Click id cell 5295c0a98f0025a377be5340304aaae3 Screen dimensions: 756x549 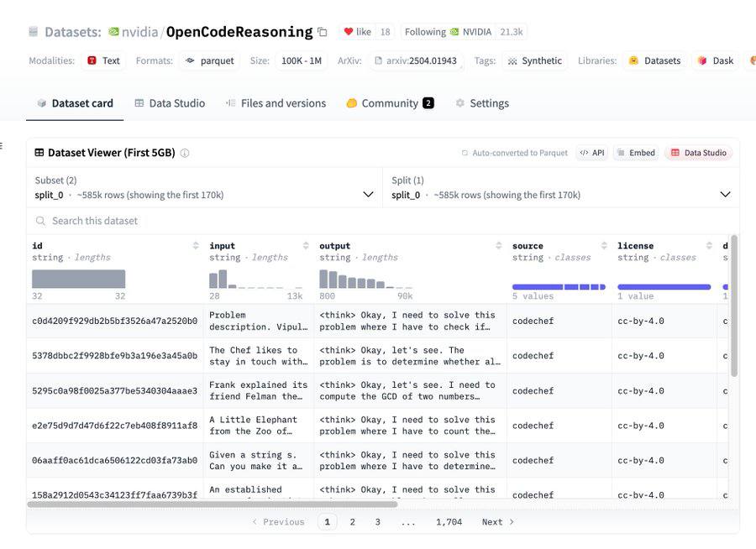tap(115, 390)
